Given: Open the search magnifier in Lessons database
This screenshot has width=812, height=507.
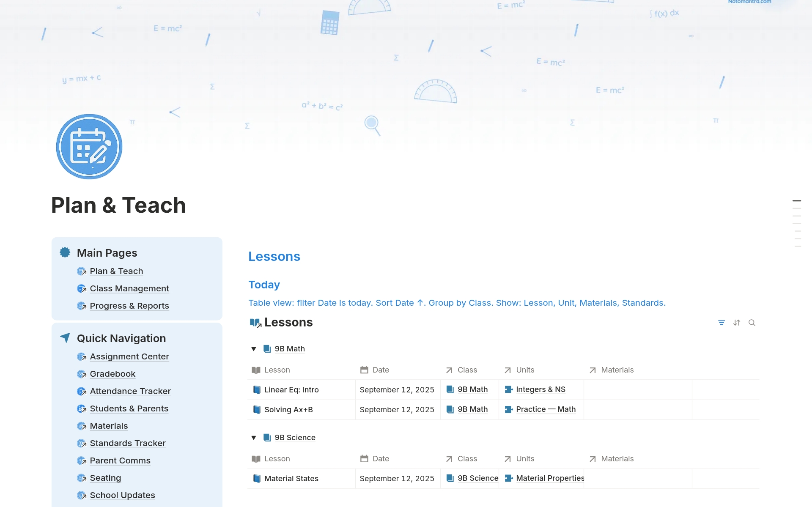Looking at the screenshot, I should coord(752,323).
